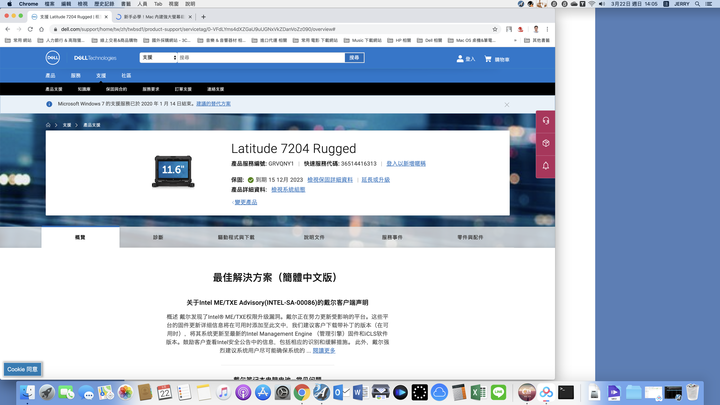The height and width of the screenshot is (405, 720).
Task: Click the Dell round logo
Action: click(52, 58)
